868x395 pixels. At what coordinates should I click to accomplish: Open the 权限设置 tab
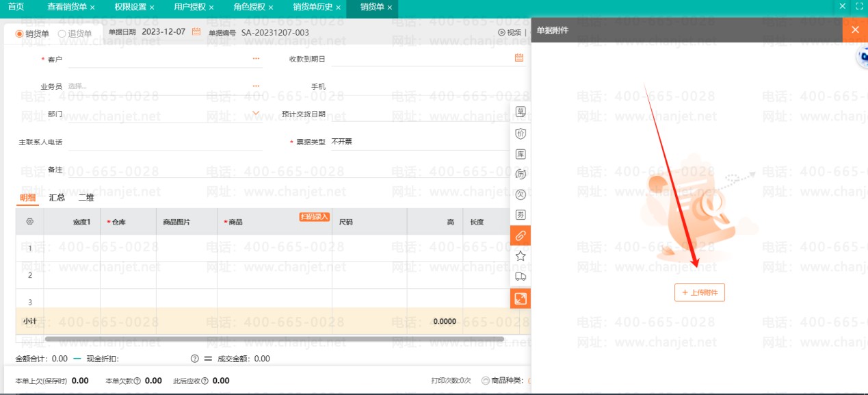(x=130, y=7)
